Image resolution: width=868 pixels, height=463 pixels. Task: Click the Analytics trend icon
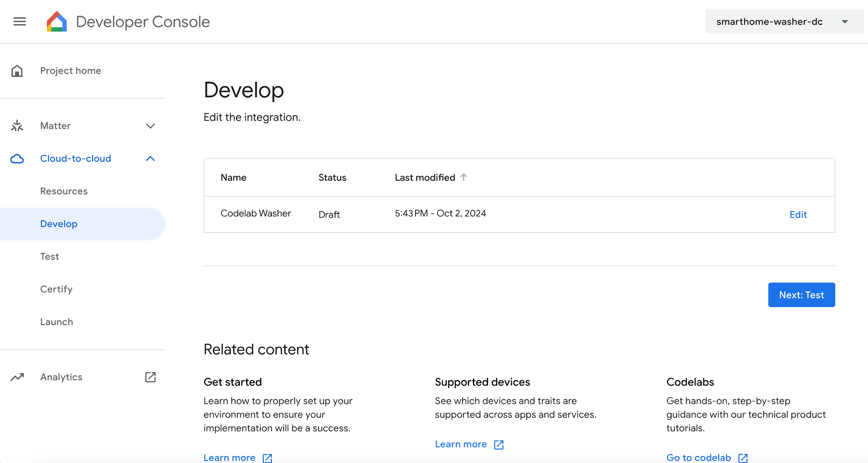[17, 377]
